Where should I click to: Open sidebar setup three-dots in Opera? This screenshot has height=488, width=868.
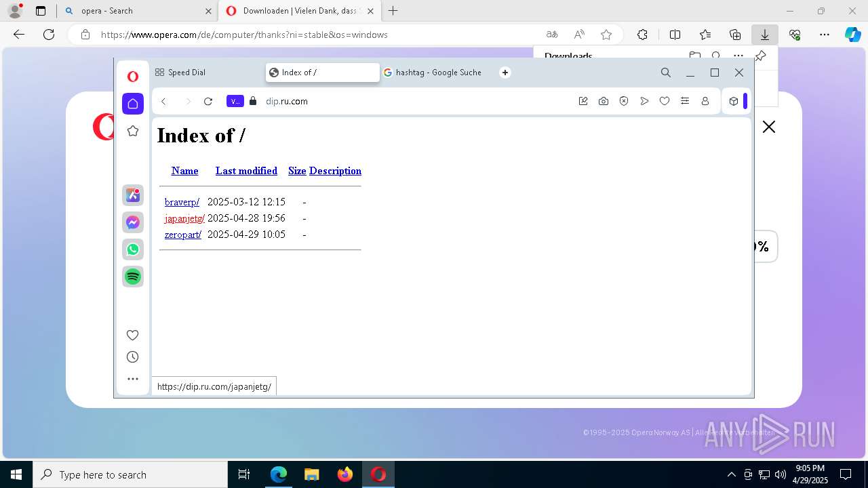133,379
